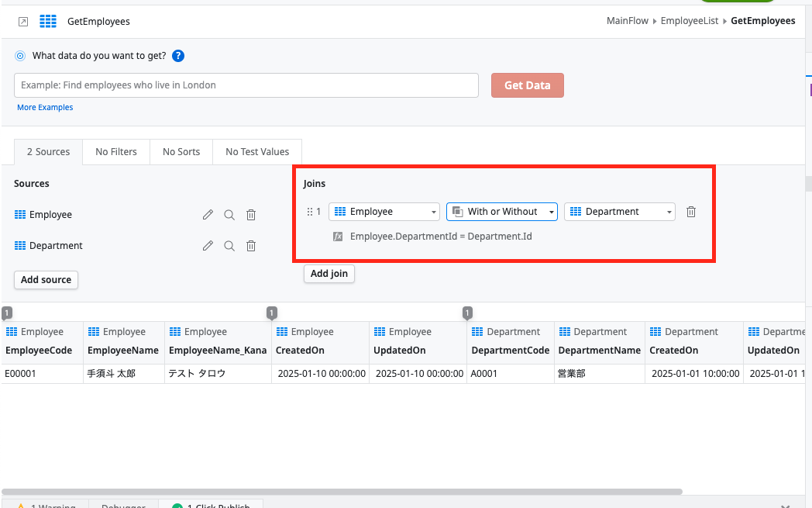
Task: Click group marker 1 above DepartmentCode column
Action: (467, 313)
